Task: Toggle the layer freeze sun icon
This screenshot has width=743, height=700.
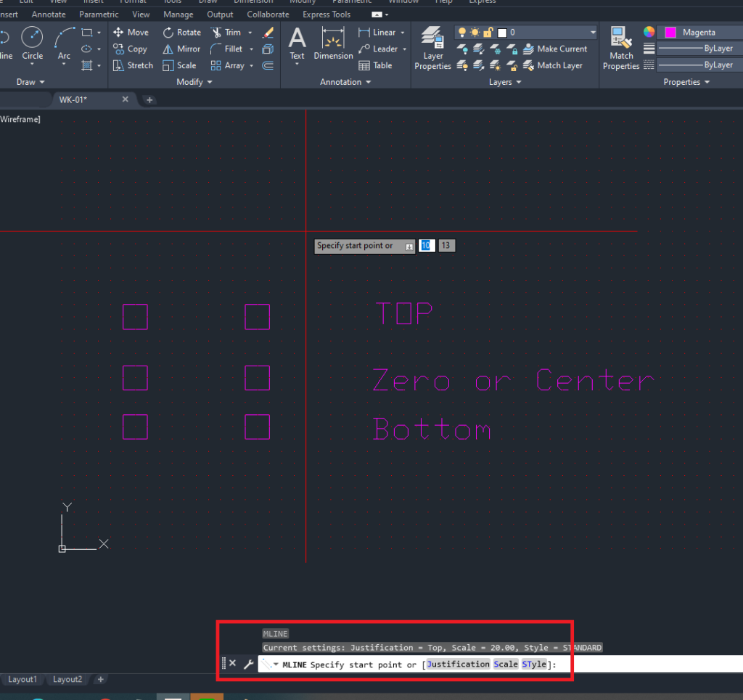Action: coord(475,33)
